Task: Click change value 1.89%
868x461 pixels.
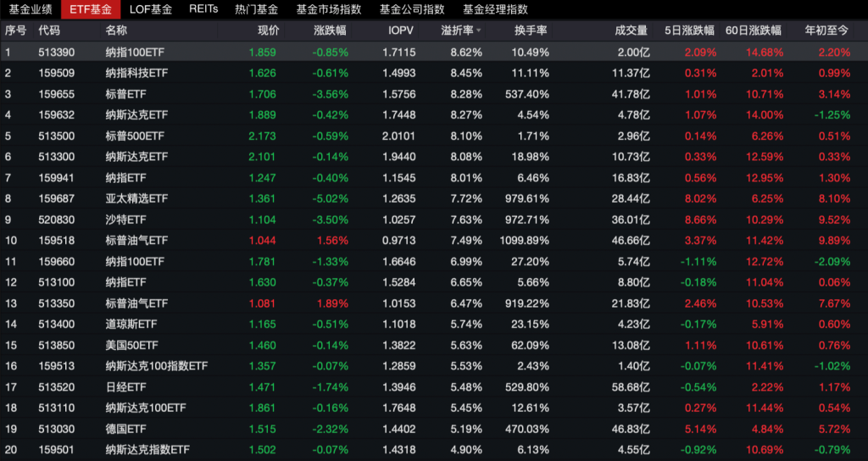Action: (x=332, y=303)
